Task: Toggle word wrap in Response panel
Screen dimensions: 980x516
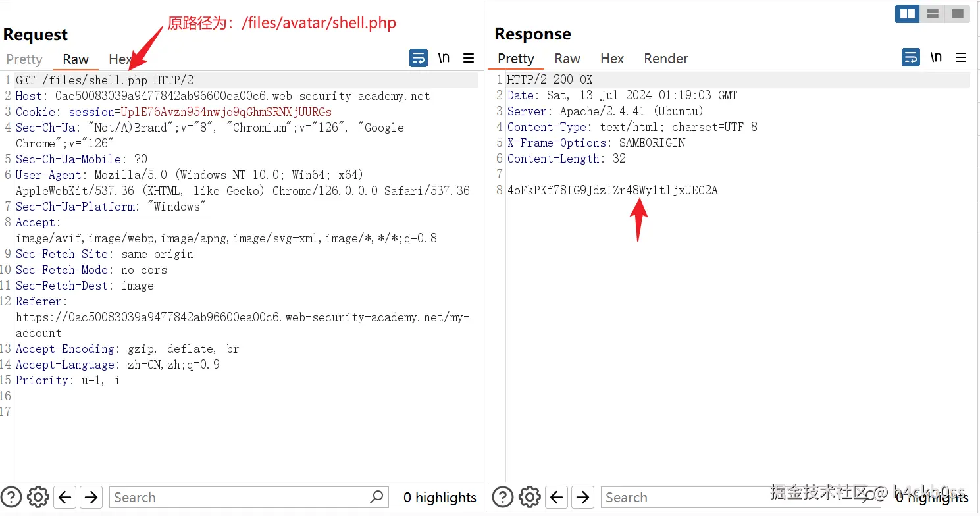Action: point(911,57)
